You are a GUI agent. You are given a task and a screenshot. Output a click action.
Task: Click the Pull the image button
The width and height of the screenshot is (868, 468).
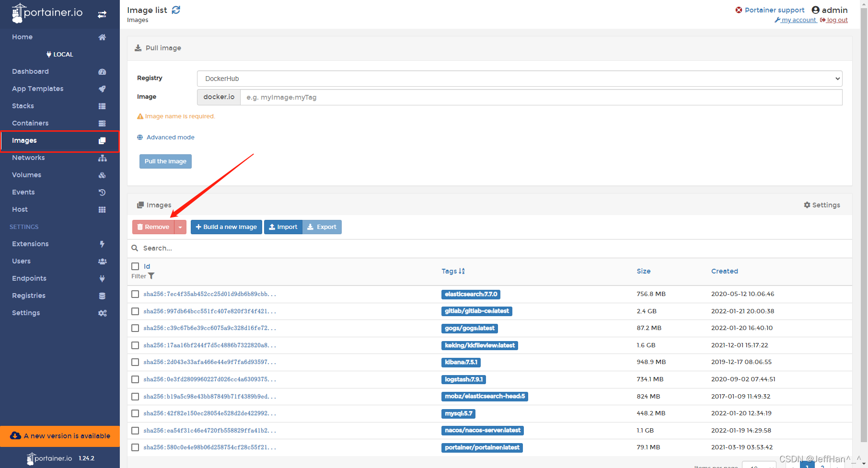point(165,161)
